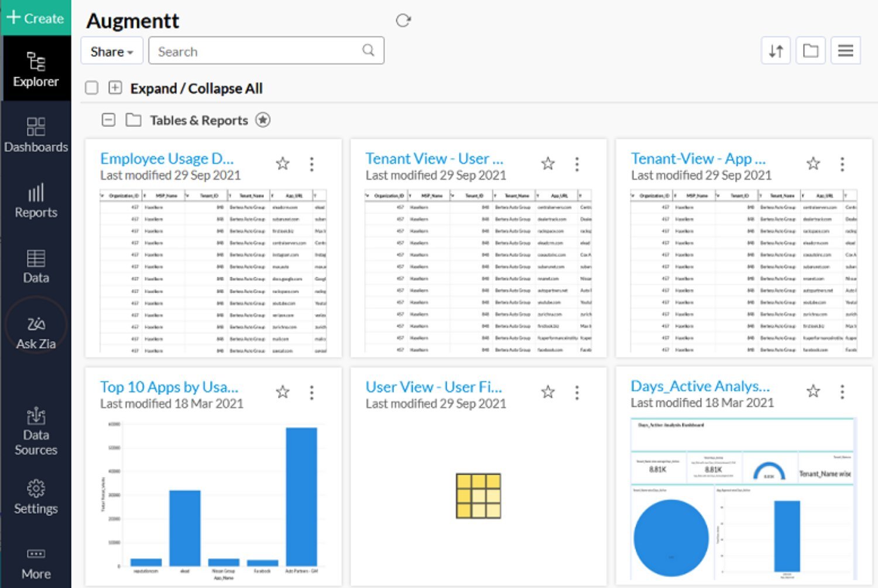Viewport: 878px width, 588px height.
Task: Collapse the Tables & Reports folder
Action: tap(108, 120)
